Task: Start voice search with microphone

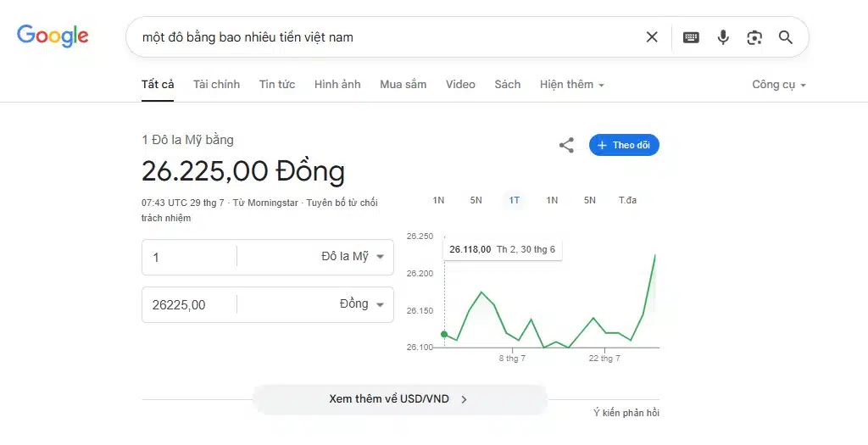Action: pyautogui.click(x=723, y=37)
